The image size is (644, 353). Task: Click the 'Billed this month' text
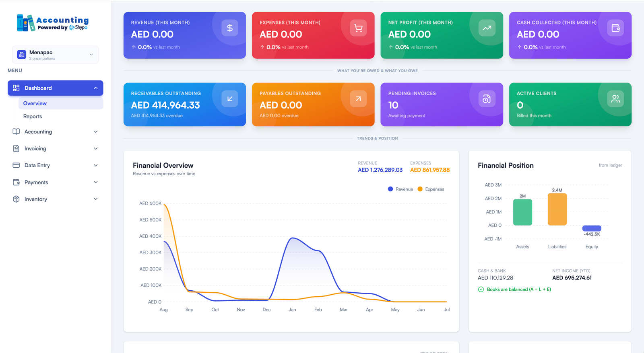coord(534,115)
